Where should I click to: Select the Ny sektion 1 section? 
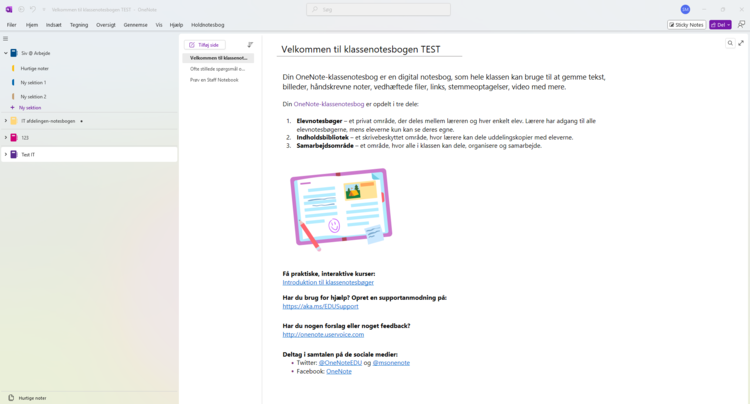tap(33, 82)
